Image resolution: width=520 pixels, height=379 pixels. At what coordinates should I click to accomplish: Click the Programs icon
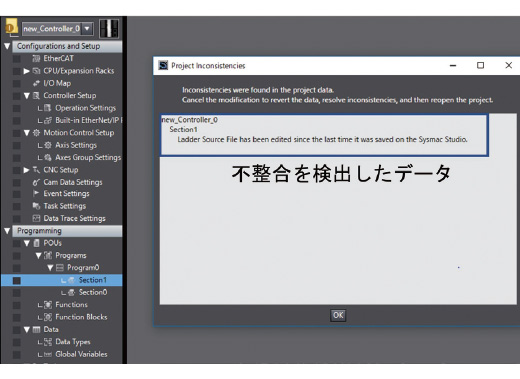48,256
